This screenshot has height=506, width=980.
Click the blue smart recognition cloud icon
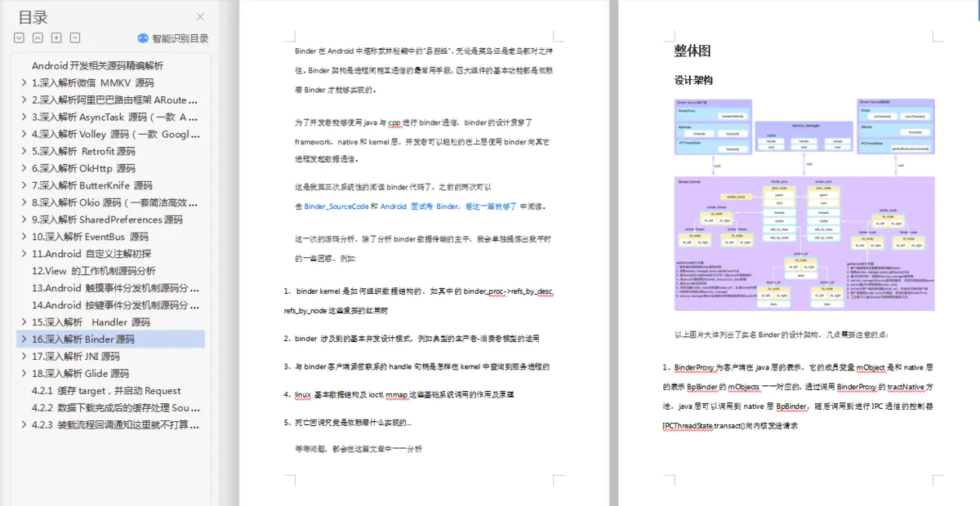143,38
